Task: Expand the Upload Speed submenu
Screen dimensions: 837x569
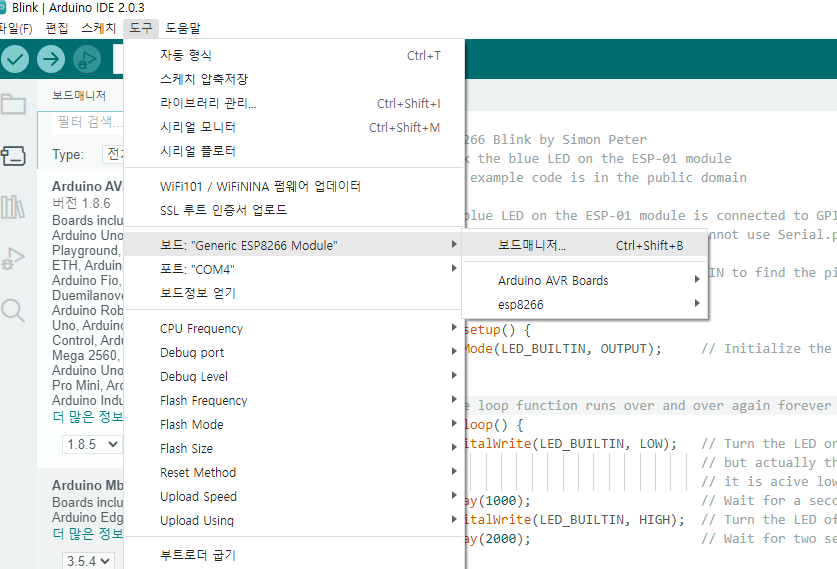Action: pyautogui.click(x=294, y=496)
